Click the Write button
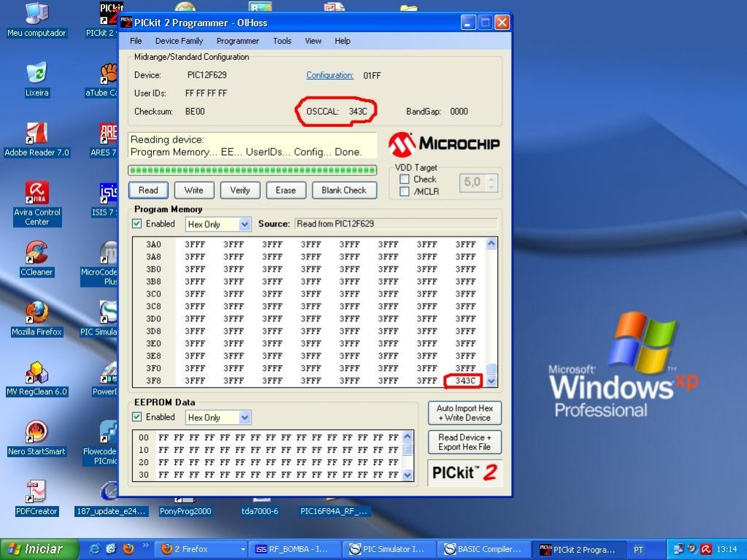 click(x=194, y=190)
